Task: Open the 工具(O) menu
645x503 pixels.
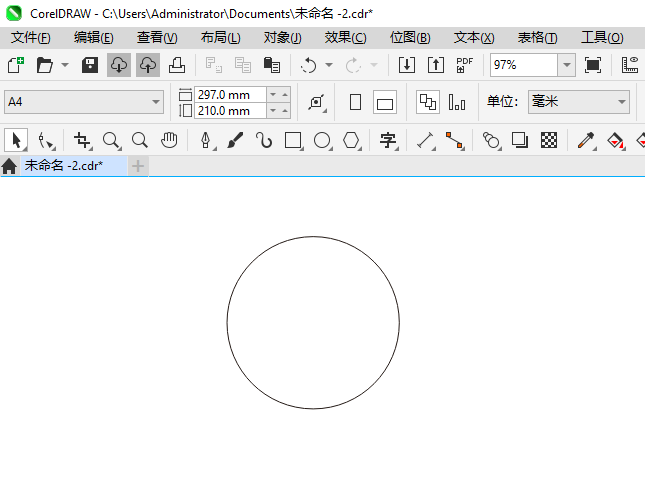Action: (602, 37)
